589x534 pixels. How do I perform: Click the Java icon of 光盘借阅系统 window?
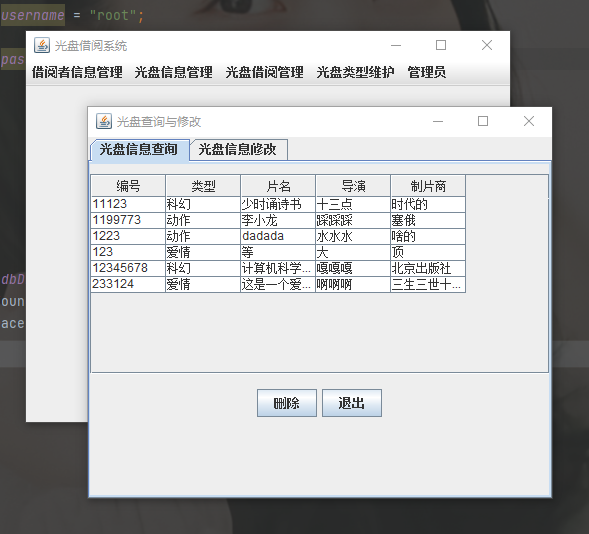click(42, 45)
